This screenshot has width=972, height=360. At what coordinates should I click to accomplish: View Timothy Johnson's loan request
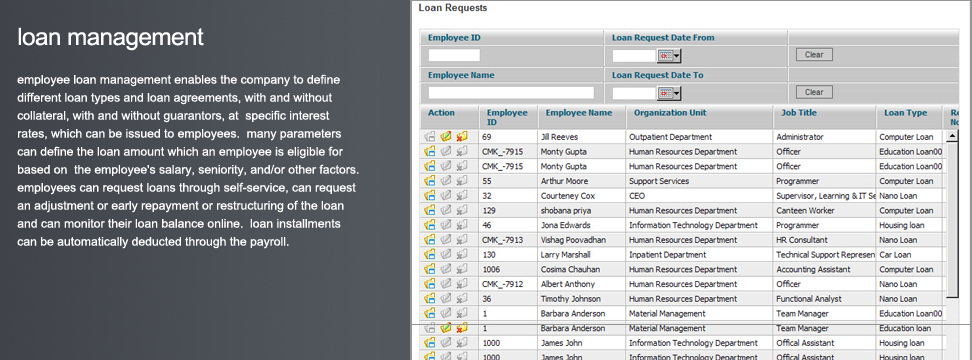pyautogui.click(x=430, y=299)
